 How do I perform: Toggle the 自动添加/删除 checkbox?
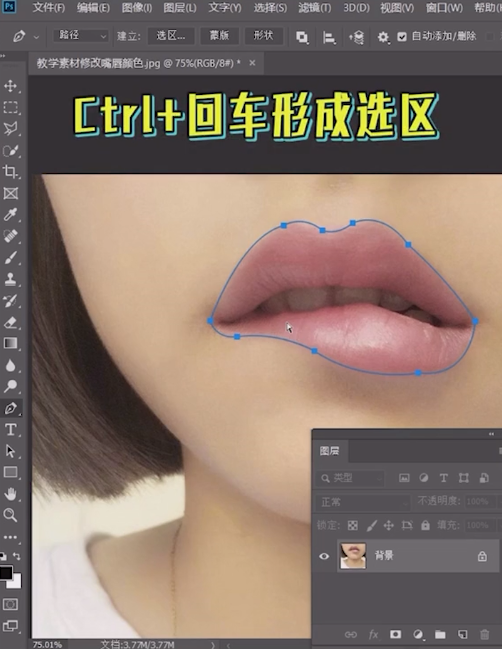(x=401, y=37)
